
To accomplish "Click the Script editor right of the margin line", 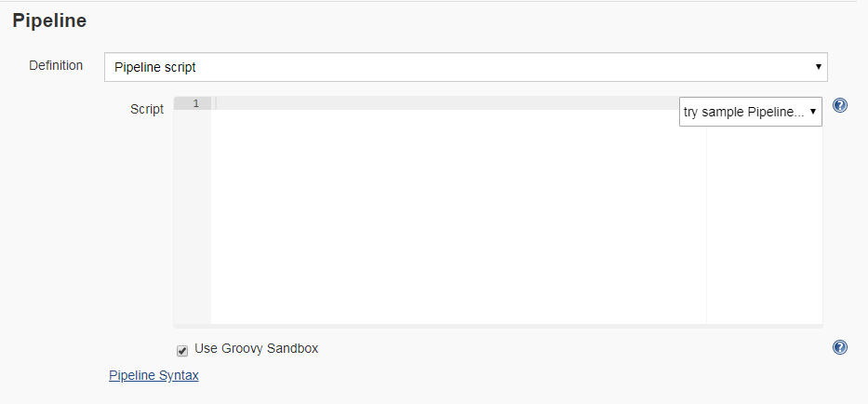I will 763,225.
